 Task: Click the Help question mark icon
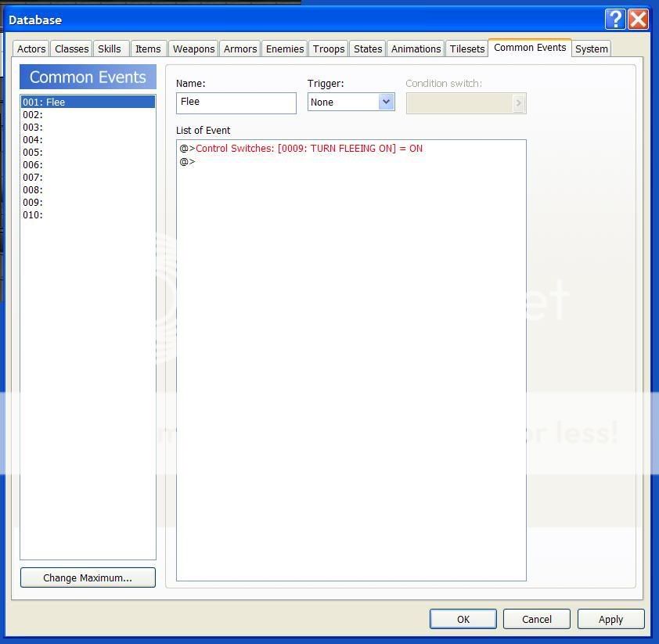coord(616,20)
